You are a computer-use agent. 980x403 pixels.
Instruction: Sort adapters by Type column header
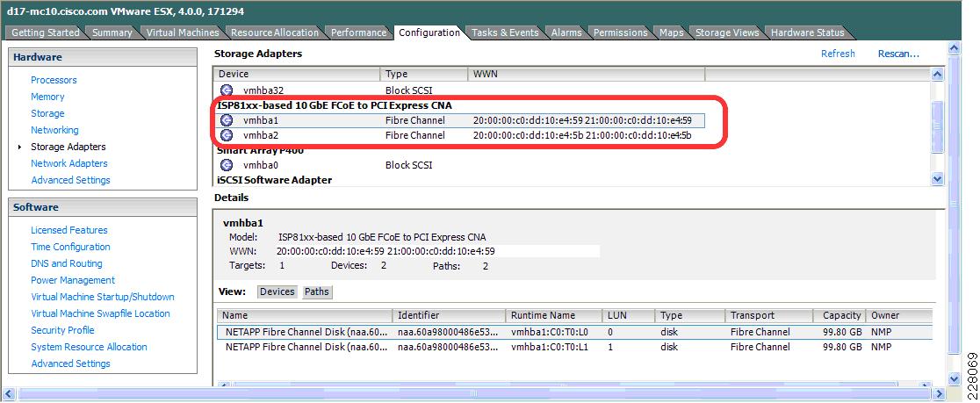coord(424,74)
